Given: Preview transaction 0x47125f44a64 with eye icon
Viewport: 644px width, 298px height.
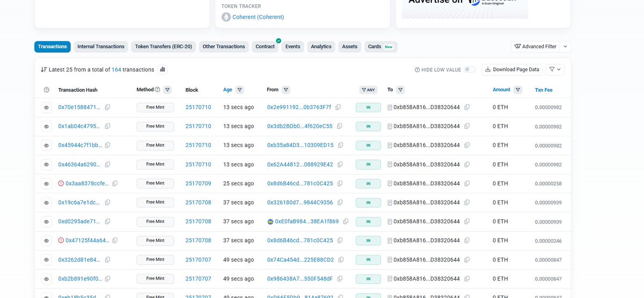Looking at the screenshot, I should pyautogui.click(x=46, y=241).
